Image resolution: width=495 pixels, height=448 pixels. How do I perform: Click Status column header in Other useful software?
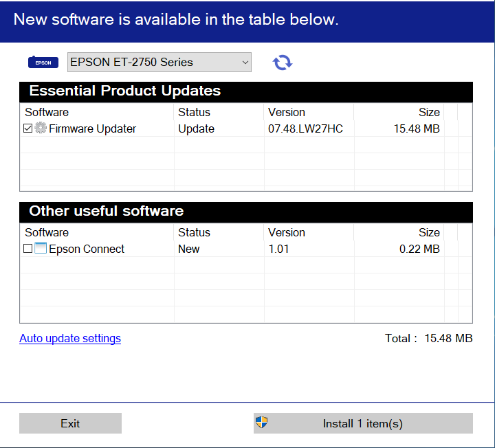(x=194, y=232)
